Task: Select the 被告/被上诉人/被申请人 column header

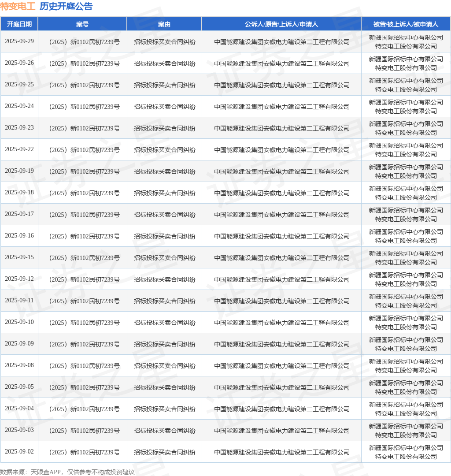Action: 406,24
